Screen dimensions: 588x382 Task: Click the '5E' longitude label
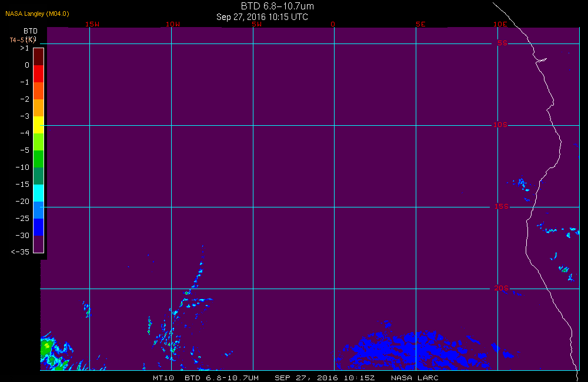pyautogui.click(x=420, y=24)
